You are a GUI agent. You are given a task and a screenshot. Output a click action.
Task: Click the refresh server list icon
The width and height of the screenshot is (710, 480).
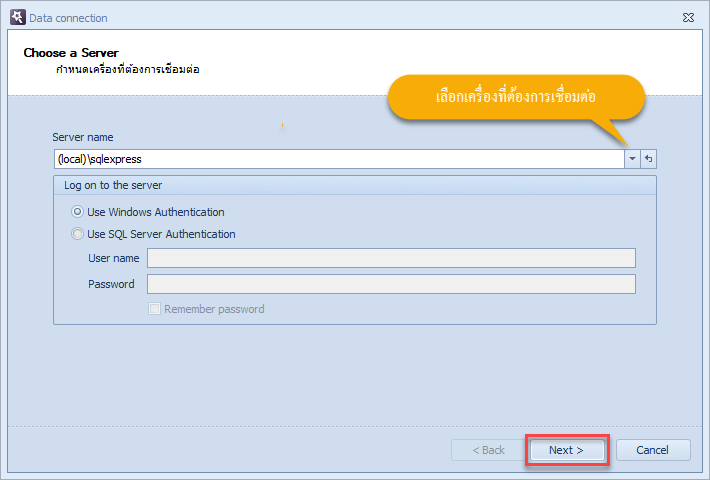click(648, 159)
